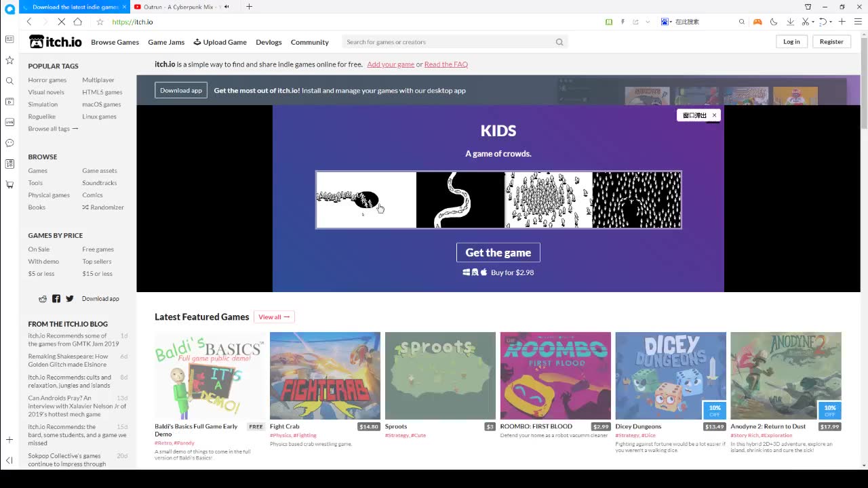This screenshot has width=868, height=488.
Task: Open the Add your game link
Action: (x=391, y=64)
